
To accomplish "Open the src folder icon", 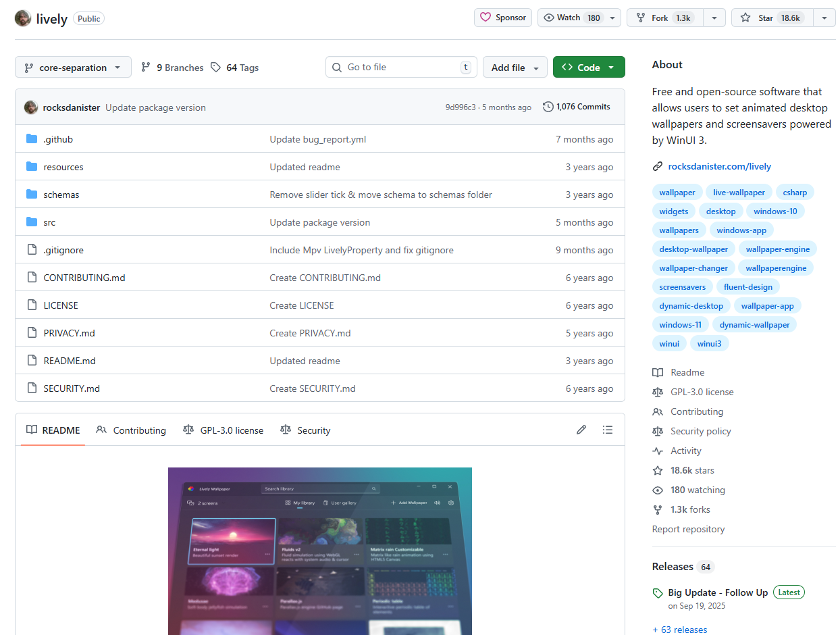I will [x=32, y=222].
